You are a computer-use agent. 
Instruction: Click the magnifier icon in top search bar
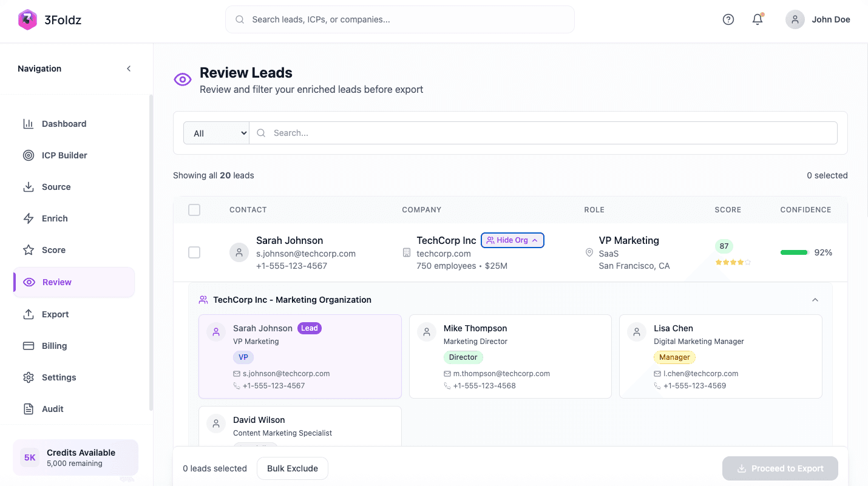coord(240,19)
